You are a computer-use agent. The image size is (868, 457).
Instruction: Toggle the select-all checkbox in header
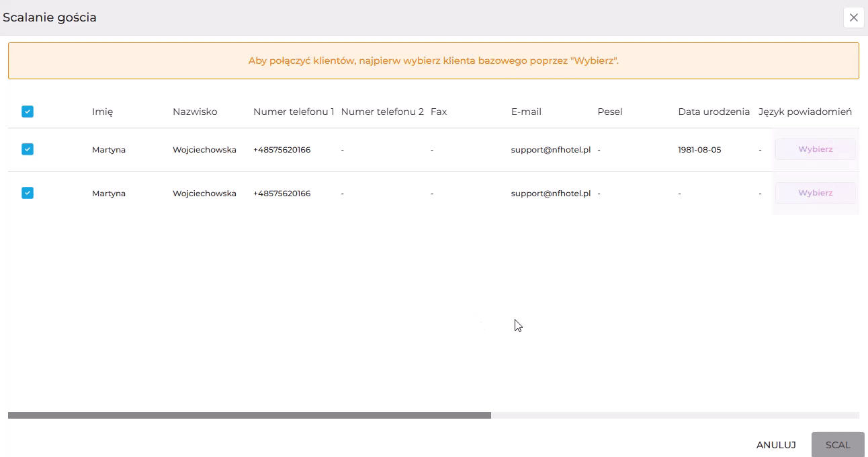point(27,112)
